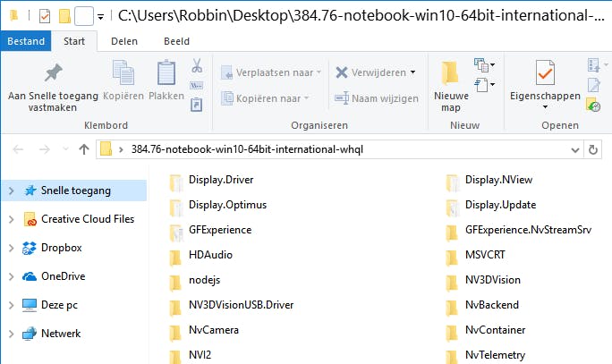The width and height of the screenshot is (612, 364).
Task: Open address bar history dropdown
Action: click(x=575, y=150)
